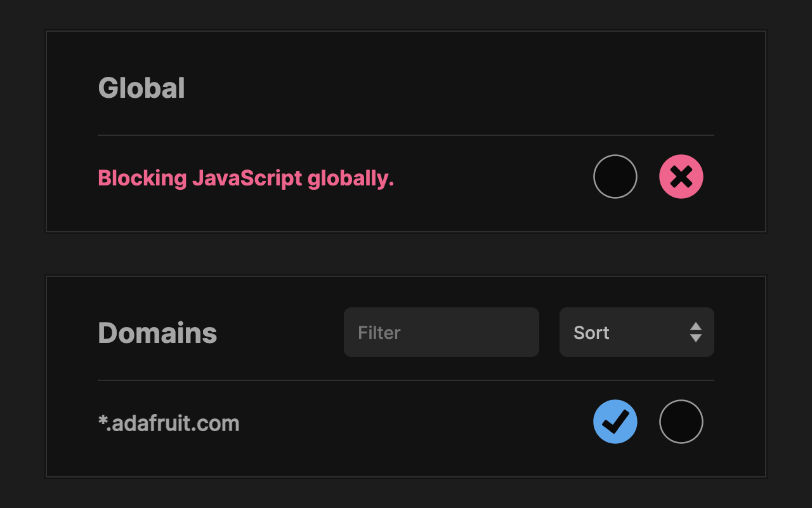The image size is (812, 508).
Task: Select the Global section heading
Action: 141,88
